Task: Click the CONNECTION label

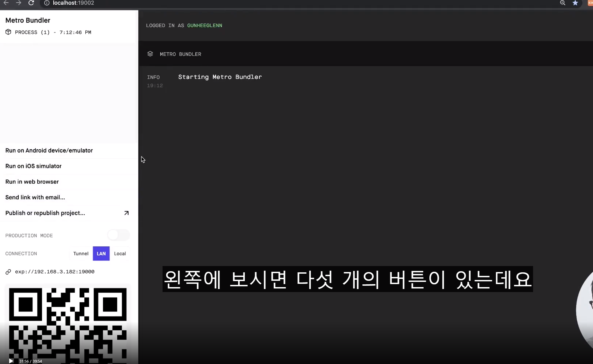Action: 21,254
